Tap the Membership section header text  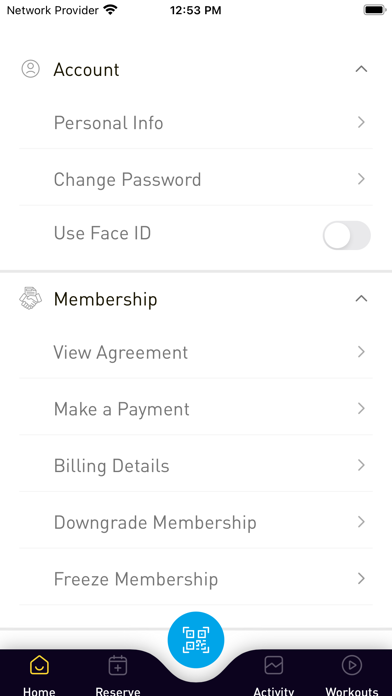105,299
